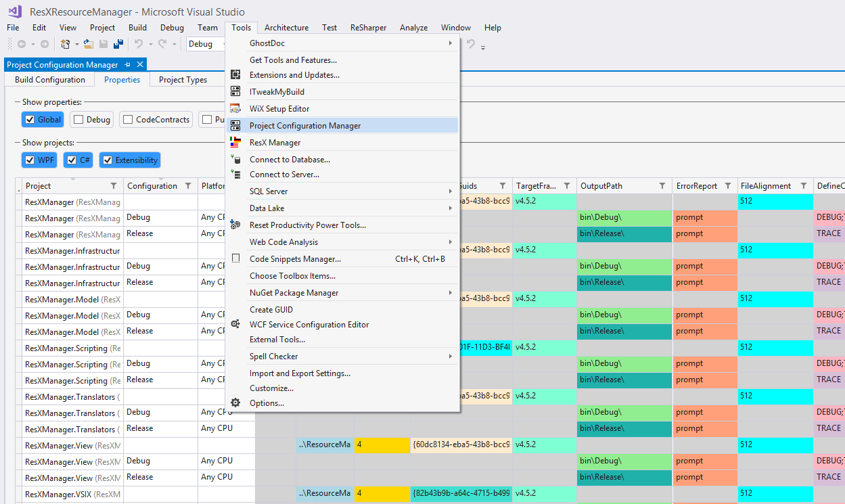The image size is (845, 504).
Task: Open the Guids column filter
Action: [503, 186]
